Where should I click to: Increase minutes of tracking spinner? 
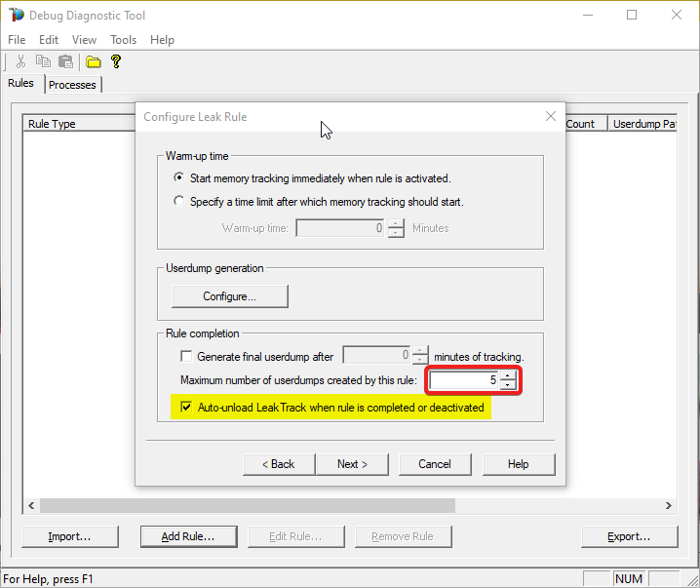(420, 350)
